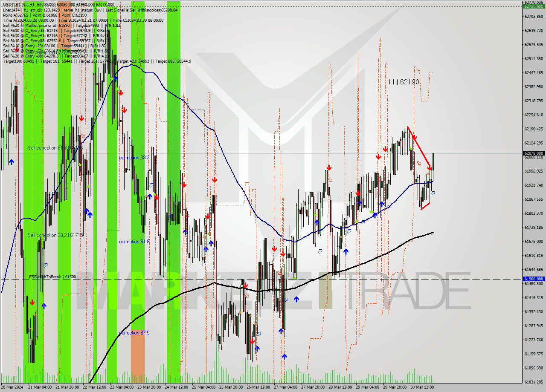Click the 62447.165 value on price axis

pos(534,72)
